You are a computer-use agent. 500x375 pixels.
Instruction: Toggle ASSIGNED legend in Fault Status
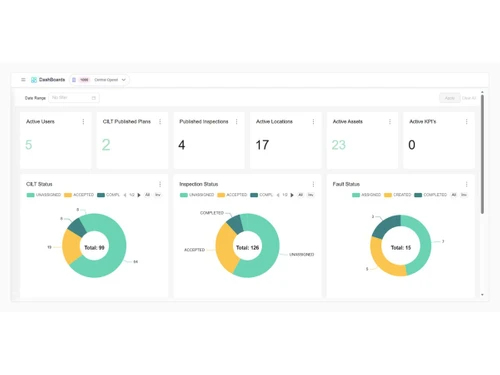366,195
